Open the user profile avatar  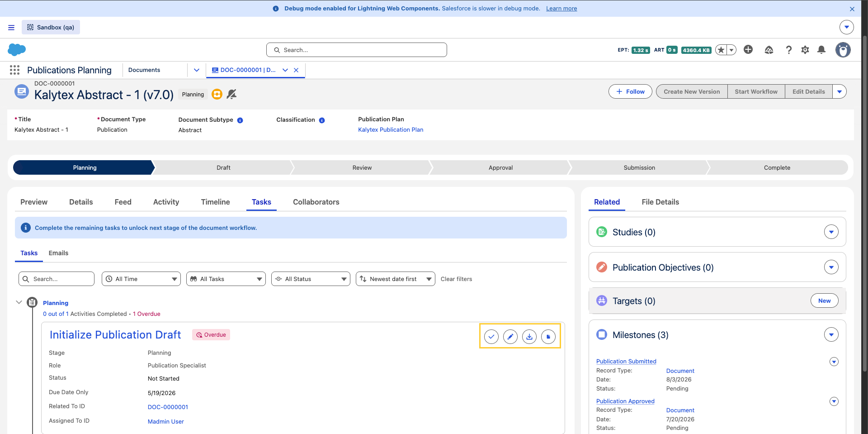point(843,50)
